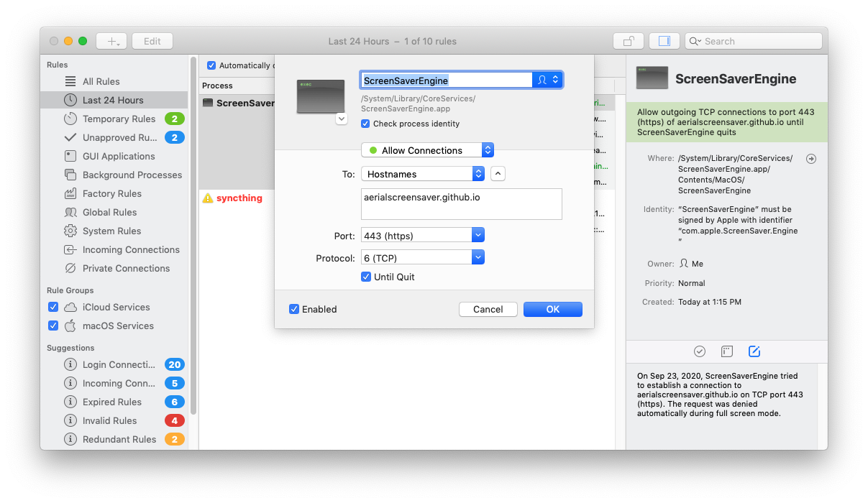Screen dimensions: 868x503
Task: Click the process name text field
Action: 446,80
